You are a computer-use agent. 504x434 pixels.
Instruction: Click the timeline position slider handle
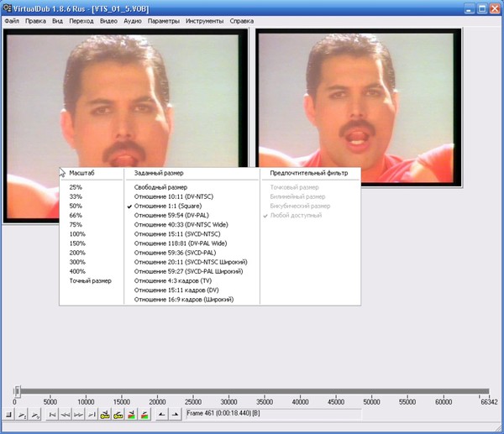18,391
